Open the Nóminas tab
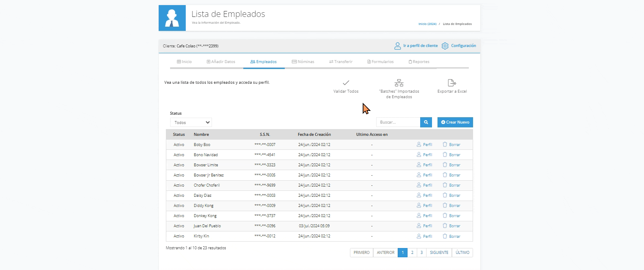 coord(303,62)
